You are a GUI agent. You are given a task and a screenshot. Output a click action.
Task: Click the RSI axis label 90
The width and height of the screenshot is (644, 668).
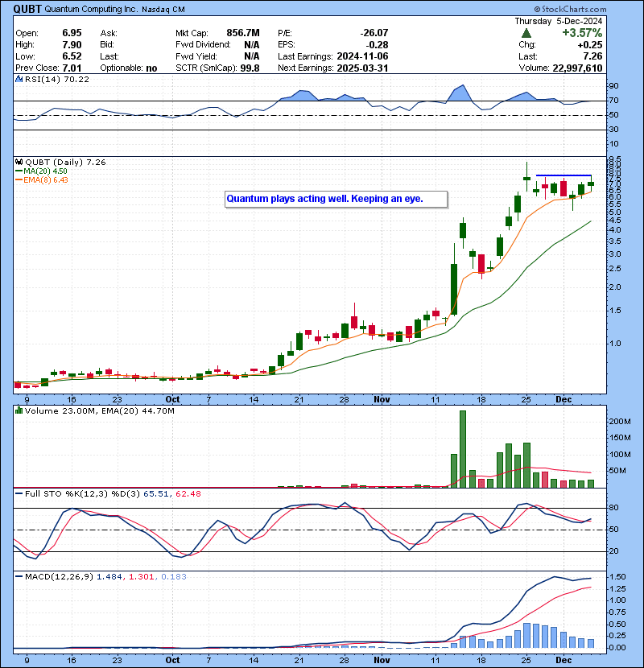click(x=614, y=85)
